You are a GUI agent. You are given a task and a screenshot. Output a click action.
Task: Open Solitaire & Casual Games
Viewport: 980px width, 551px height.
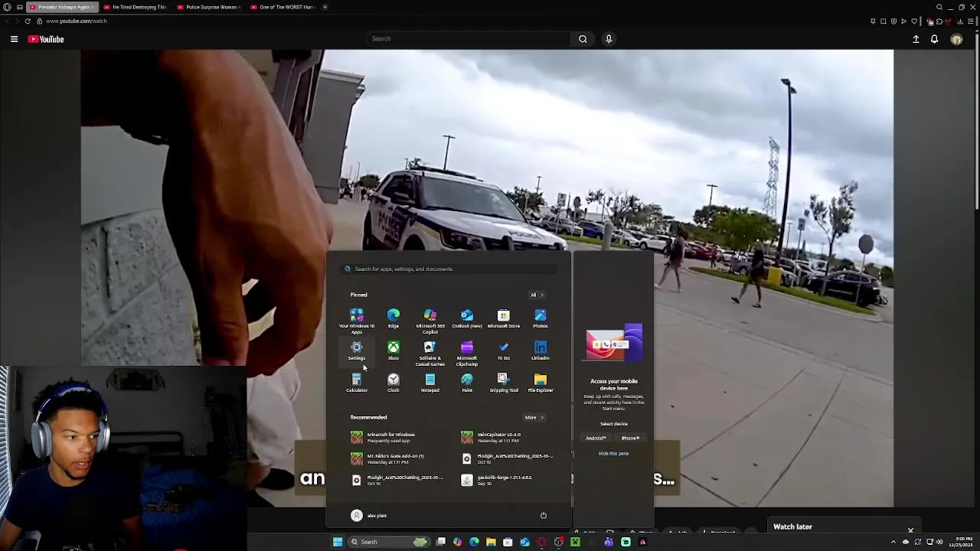pyautogui.click(x=430, y=354)
